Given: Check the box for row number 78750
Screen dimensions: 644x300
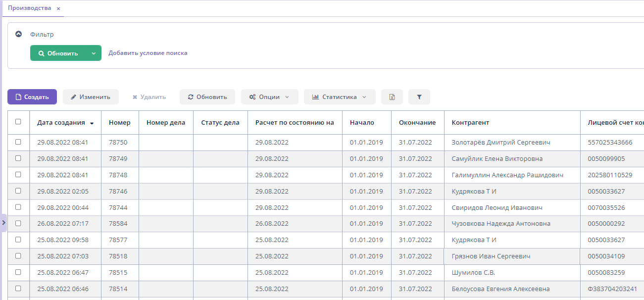Looking at the screenshot, I should click(x=18, y=142).
